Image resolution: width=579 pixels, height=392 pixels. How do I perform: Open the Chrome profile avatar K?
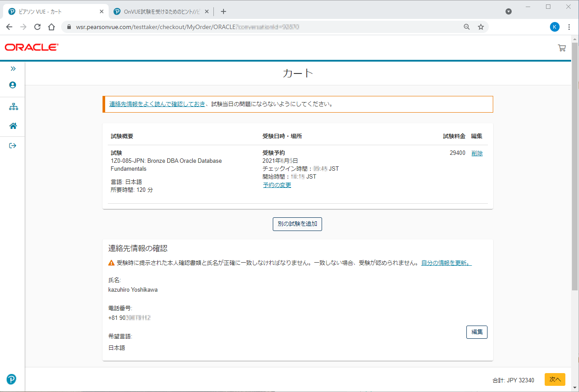coord(555,27)
